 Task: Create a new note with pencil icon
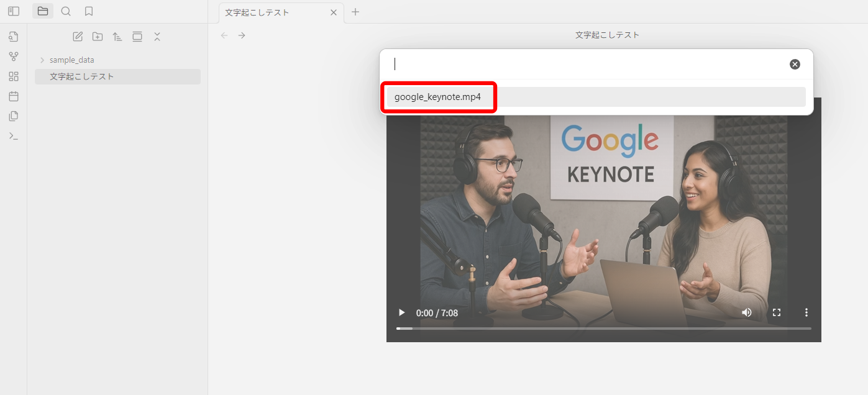[x=78, y=37]
